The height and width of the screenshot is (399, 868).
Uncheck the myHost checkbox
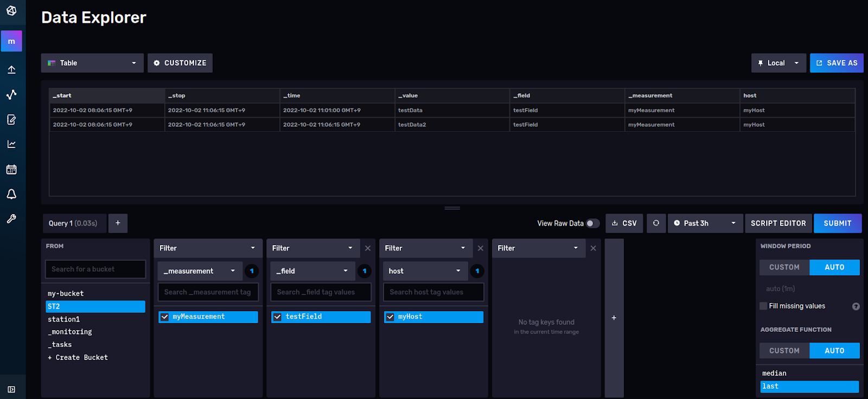coord(390,317)
